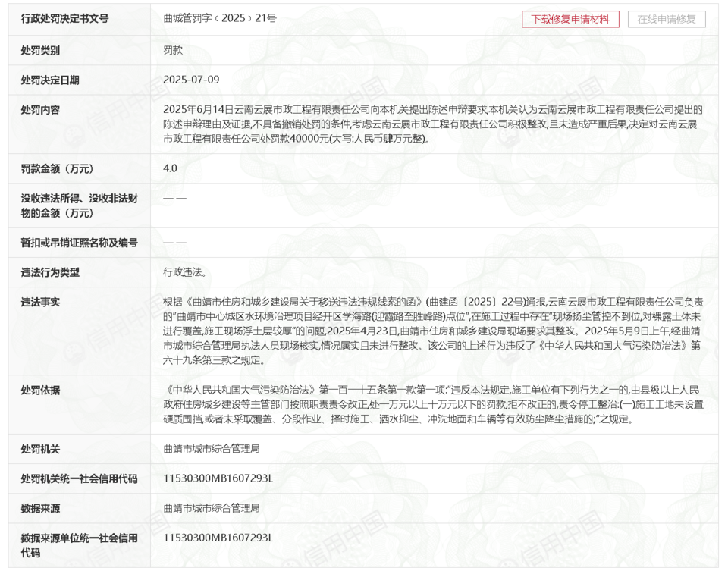Select credit code in 数据来源单位统一社会信用代码 row
Viewport: 728px width, 571px height.
point(218,538)
